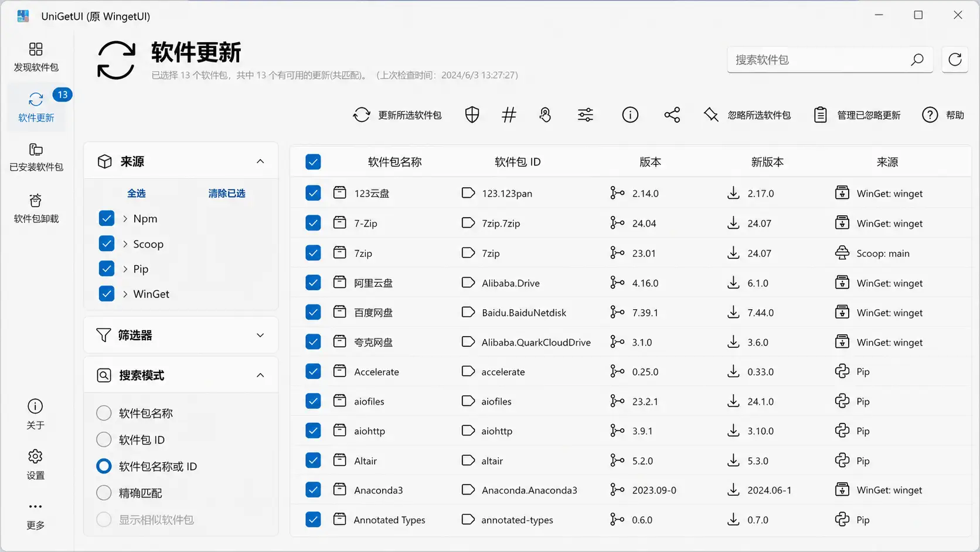This screenshot has height=552, width=980.
Task: Expand the Npm source tree arrow
Action: (x=125, y=218)
